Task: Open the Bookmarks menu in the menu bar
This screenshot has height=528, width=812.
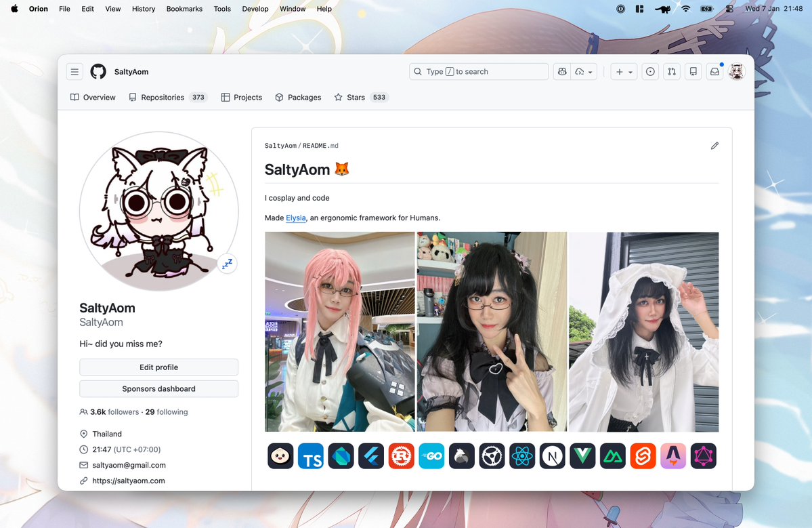Action: (x=184, y=9)
